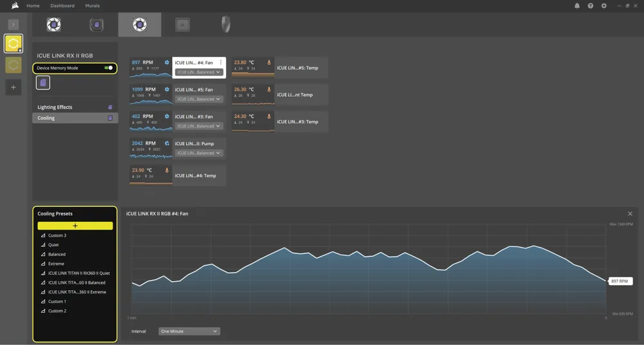Select the highlighted fan device tab
Viewport: 644px width, 345px height.
coord(140,25)
